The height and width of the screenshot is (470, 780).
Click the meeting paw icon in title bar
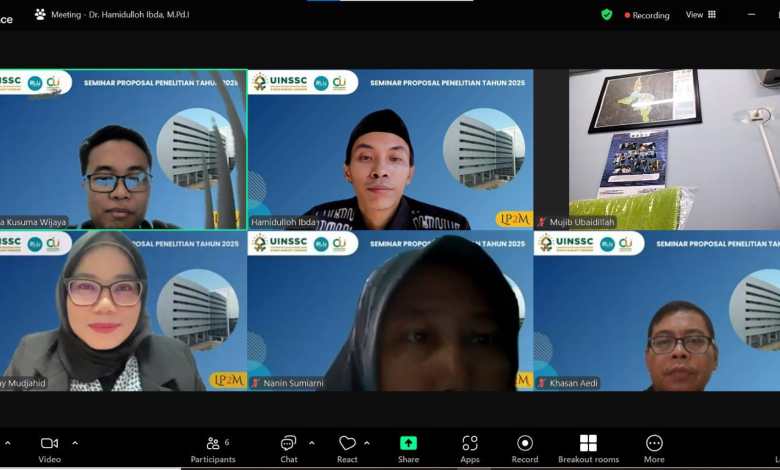pyautogui.click(x=40, y=14)
